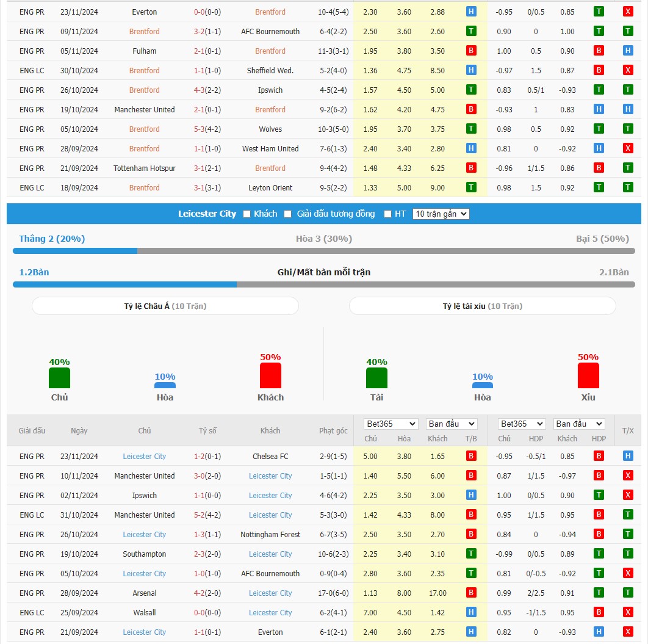Image resolution: width=648 pixels, height=644 pixels.
Task: Select the blue H badge in Fulham–Brentford row
Action: (628, 51)
